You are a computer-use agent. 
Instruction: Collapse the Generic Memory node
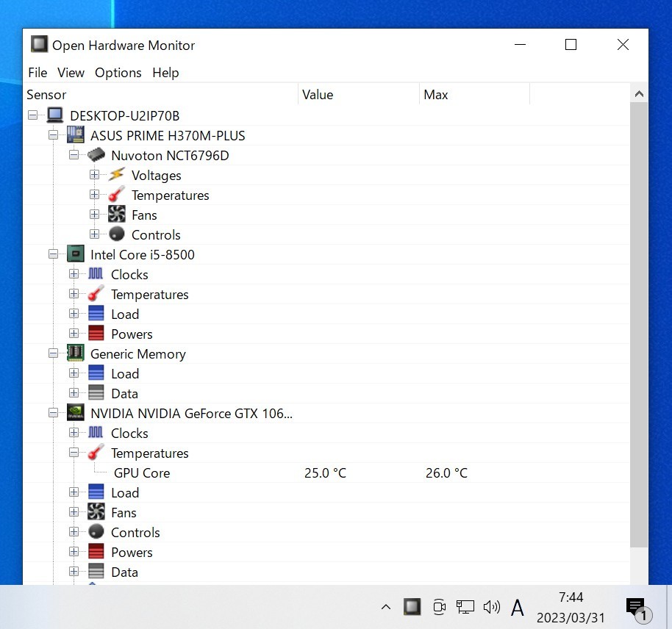click(53, 353)
